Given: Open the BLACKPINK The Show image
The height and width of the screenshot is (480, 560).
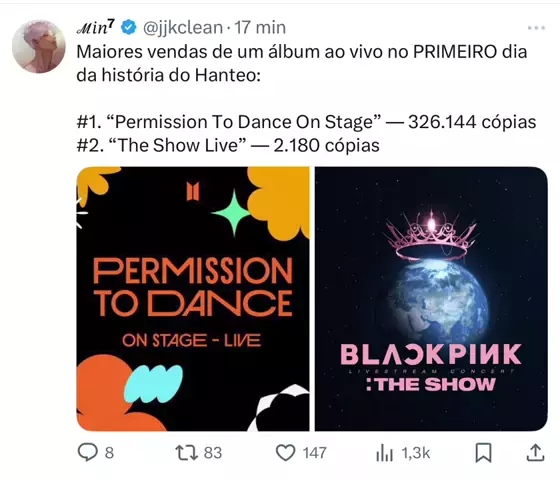Looking at the screenshot, I should tap(431, 299).
